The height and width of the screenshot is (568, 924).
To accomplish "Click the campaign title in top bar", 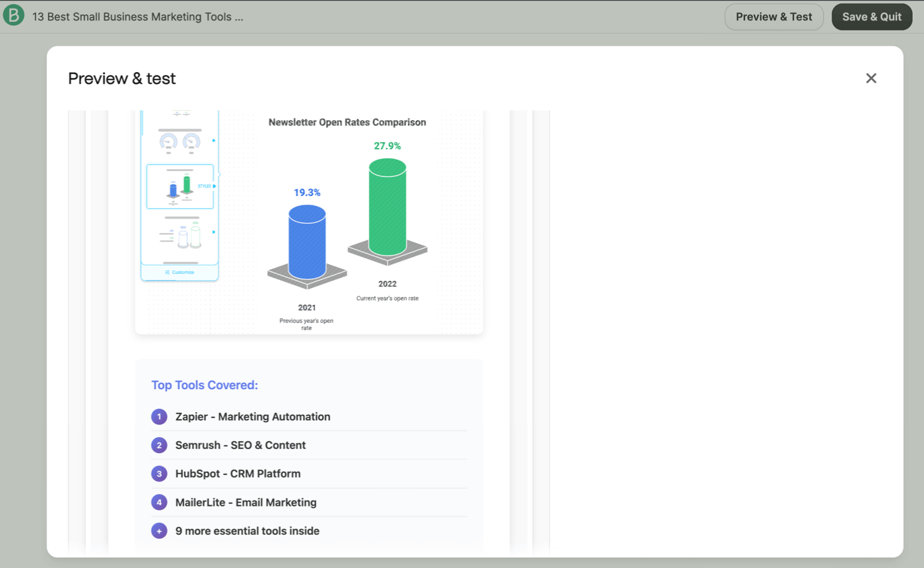I will click(138, 17).
